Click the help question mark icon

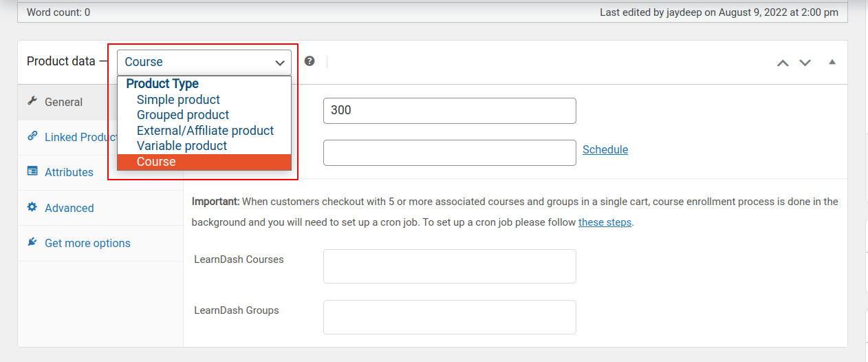point(310,61)
